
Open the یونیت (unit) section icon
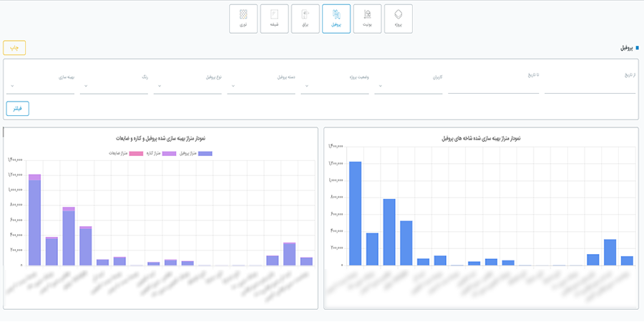click(x=367, y=19)
